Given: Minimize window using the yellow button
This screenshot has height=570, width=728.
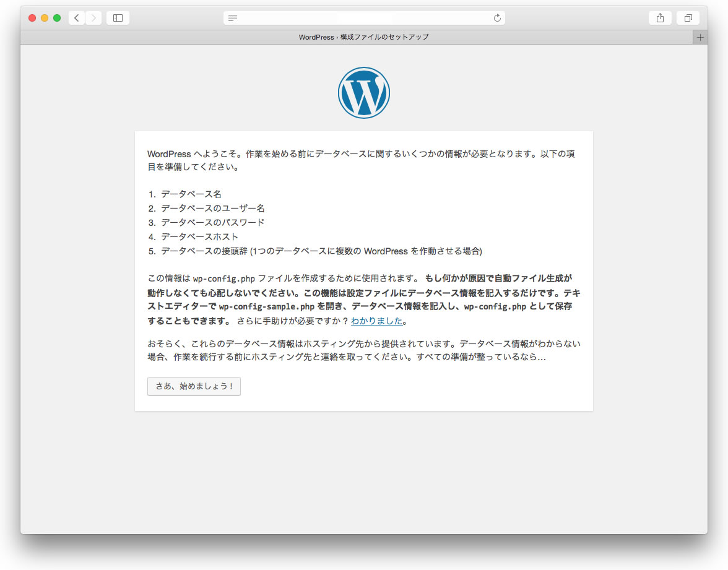Looking at the screenshot, I should coord(45,18).
